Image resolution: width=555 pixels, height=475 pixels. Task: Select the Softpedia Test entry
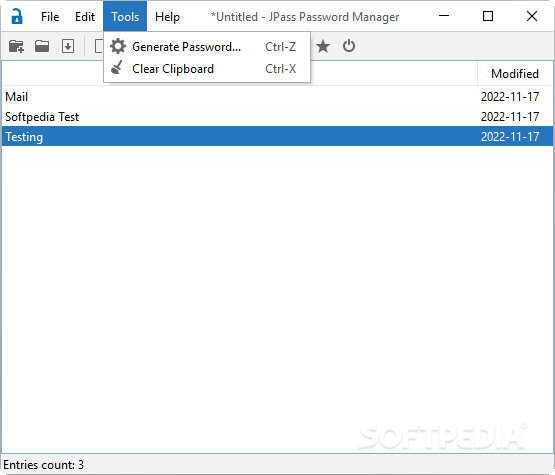(278, 117)
